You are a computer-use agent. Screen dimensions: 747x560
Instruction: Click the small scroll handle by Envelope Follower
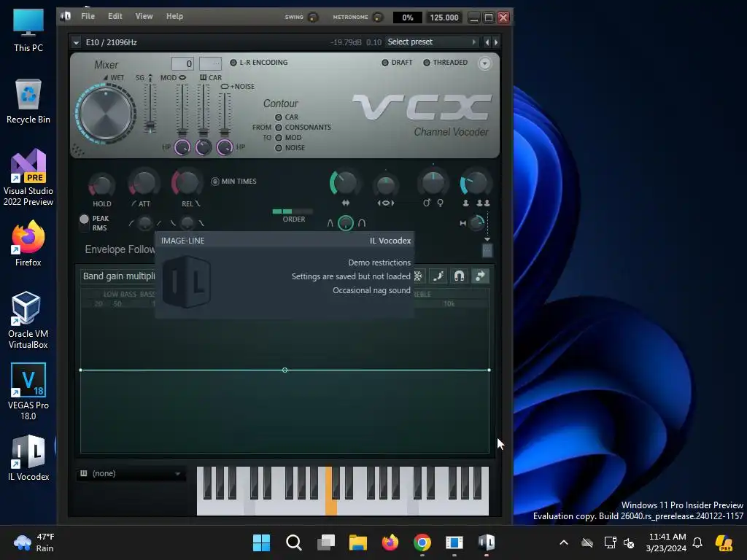coord(487,251)
